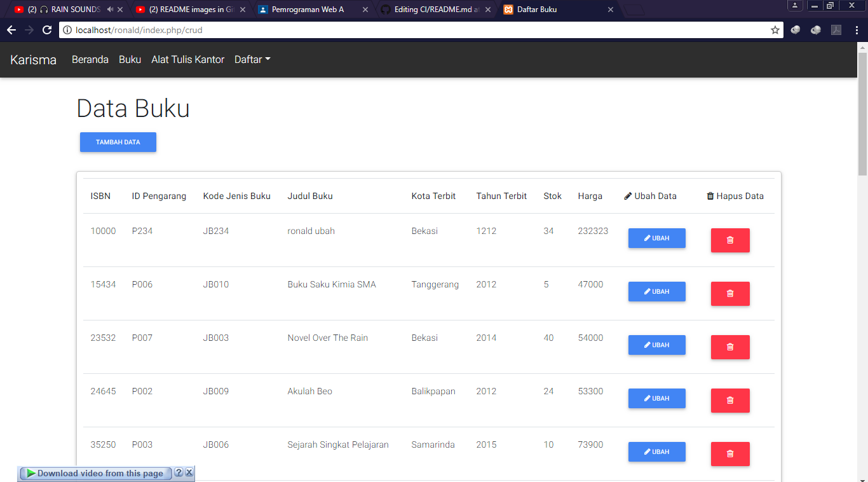Image resolution: width=868 pixels, height=482 pixels.
Task: Open the Beranda menu item
Action: point(90,59)
